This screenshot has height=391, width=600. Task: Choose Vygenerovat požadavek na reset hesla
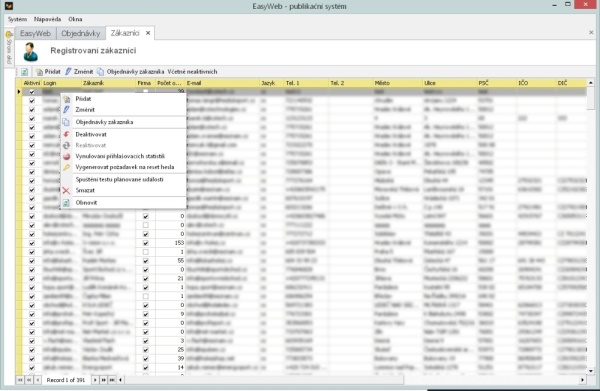123,167
